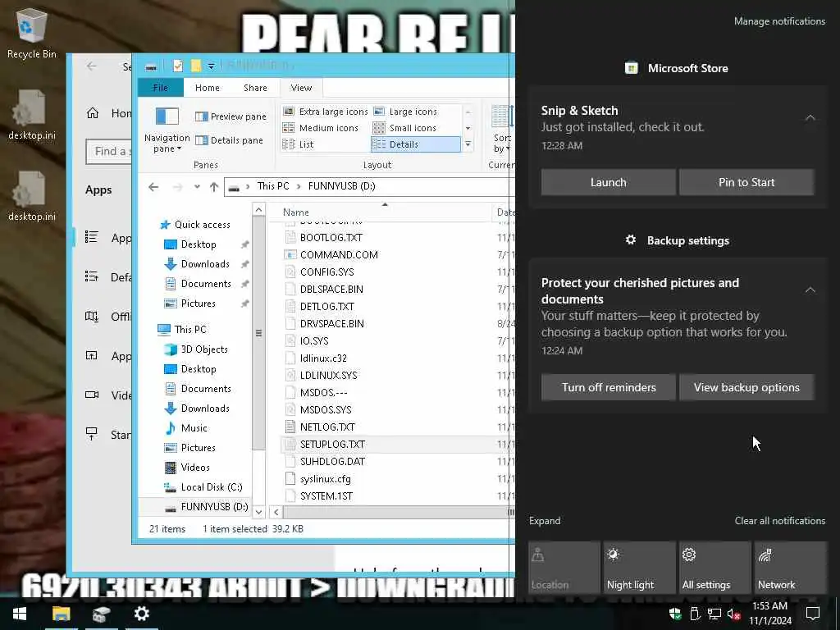
Task: Click navigation pane scroll down arrow
Action: pyautogui.click(x=258, y=512)
